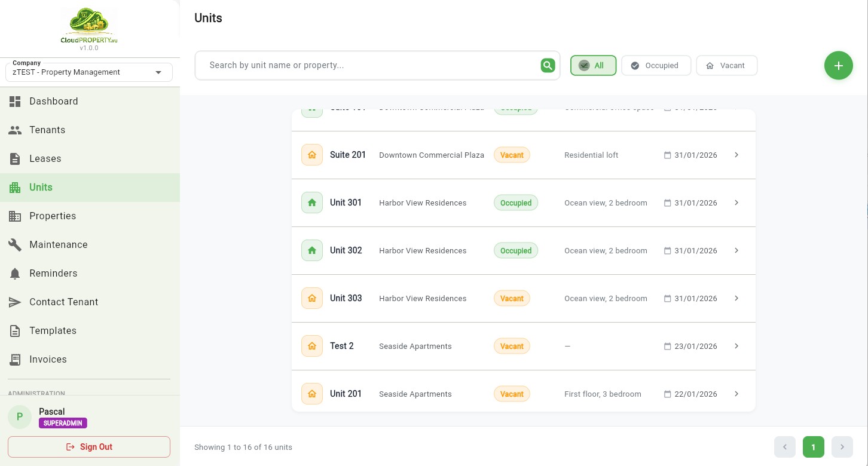The height and width of the screenshot is (466, 868).
Task: Click the unit search input field
Action: point(371,66)
